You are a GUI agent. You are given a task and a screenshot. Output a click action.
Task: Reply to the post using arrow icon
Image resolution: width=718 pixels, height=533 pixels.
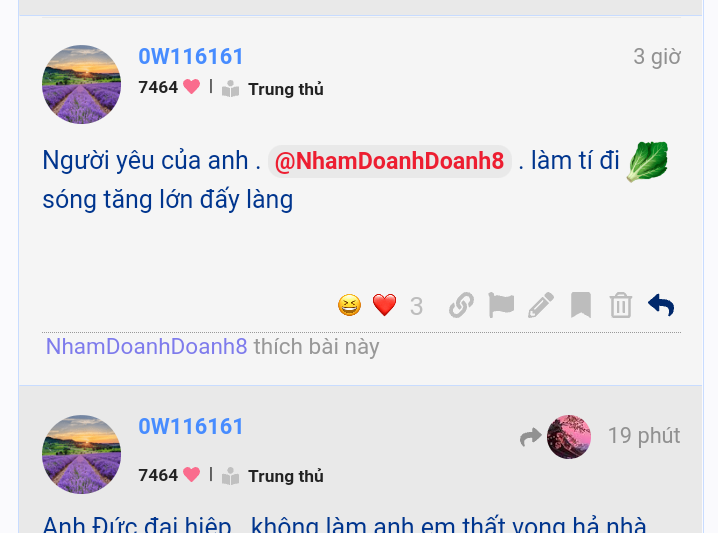(x=661, y=305)
